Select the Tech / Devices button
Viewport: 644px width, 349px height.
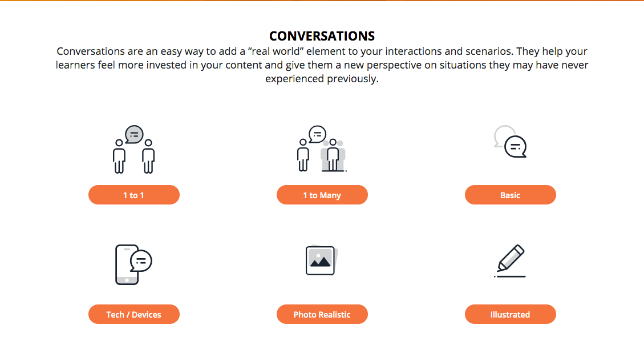pos(134,314)
